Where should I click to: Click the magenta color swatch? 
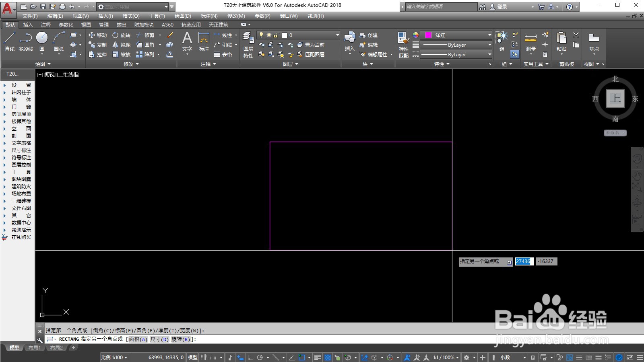point(428,35)
